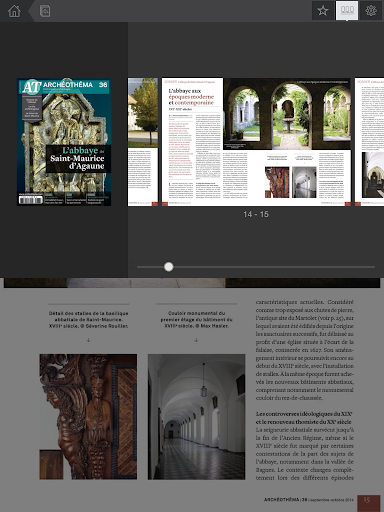Open the cut-off thumbnail with the vaulted chapel photo
The image size is (384, 512).
pyautogui.click(x=369, y=142)
